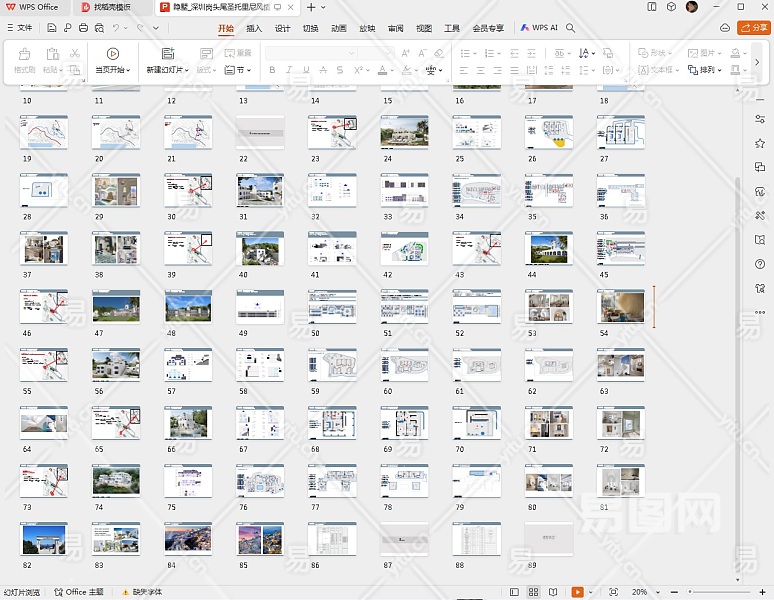Switch to the 动画 ribbon tab
Screen dimensions: 774x600
[x=339, y=28]
